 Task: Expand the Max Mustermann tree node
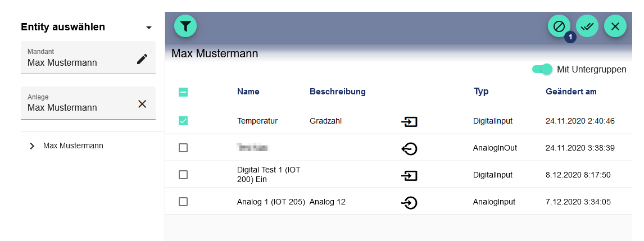[32, 146]
